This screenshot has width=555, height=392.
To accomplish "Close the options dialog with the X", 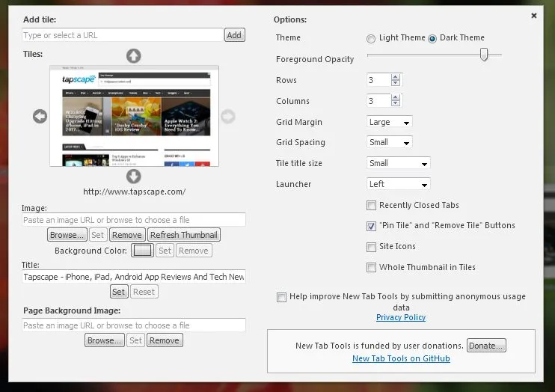I will [x=534, y=15].
